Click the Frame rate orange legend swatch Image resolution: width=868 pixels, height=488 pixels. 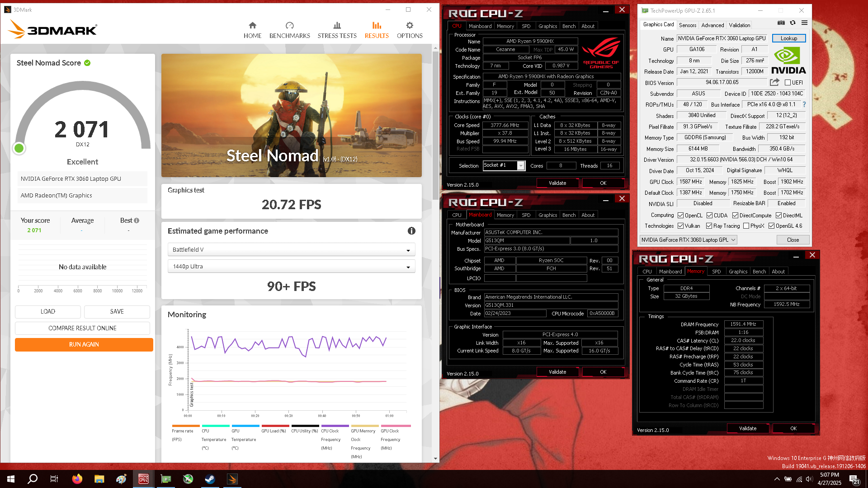tap(186, 426)
